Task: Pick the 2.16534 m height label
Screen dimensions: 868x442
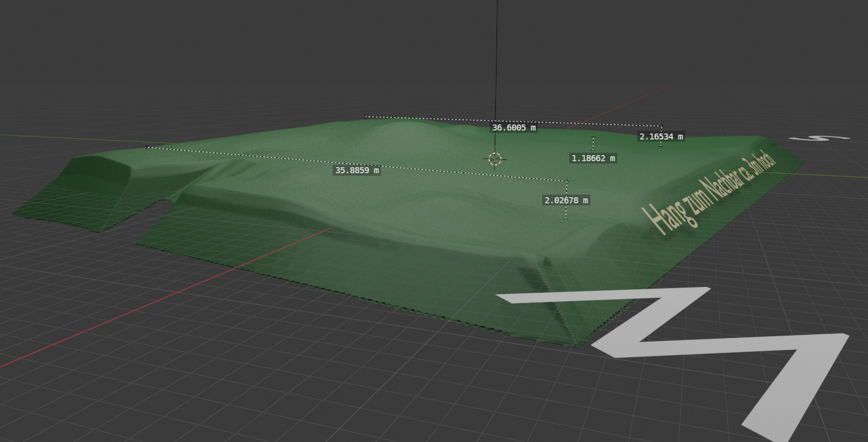Action: coord(661,137)
